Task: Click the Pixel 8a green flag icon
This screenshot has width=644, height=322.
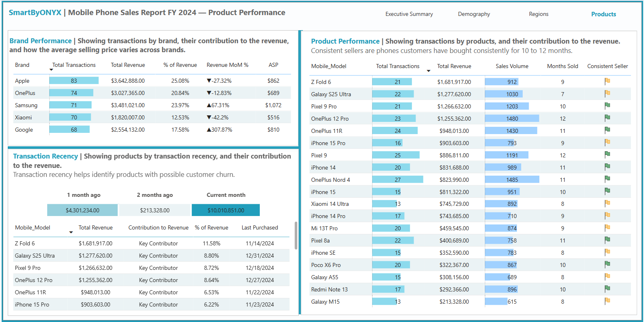Action: pyautogui.click(x=607, y=240)
